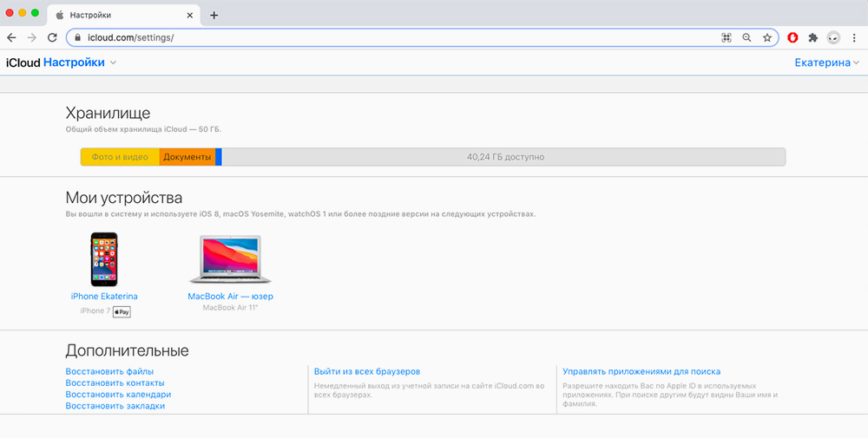868x438 pixels.
Task: Click the Фото и видео storage segment
Action: point(120,157)
